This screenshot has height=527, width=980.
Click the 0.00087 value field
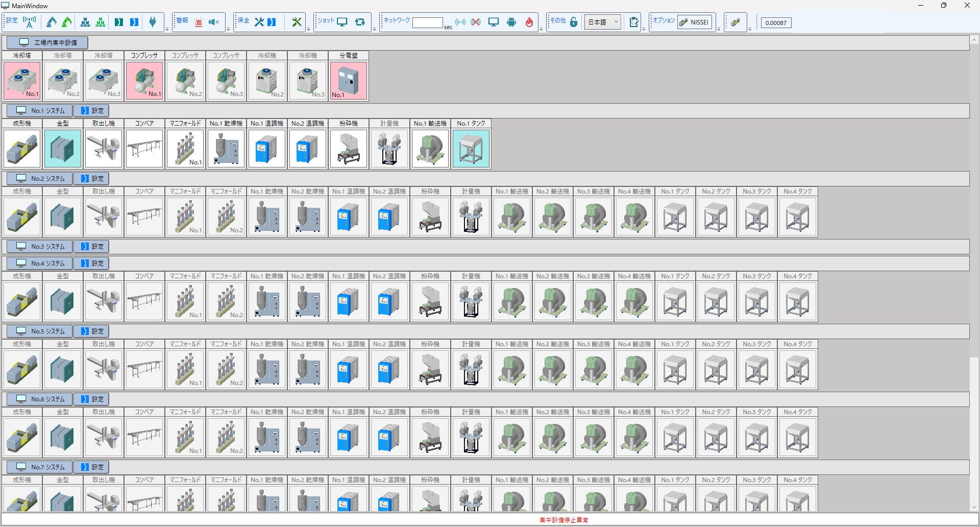(x=776, y=22)
